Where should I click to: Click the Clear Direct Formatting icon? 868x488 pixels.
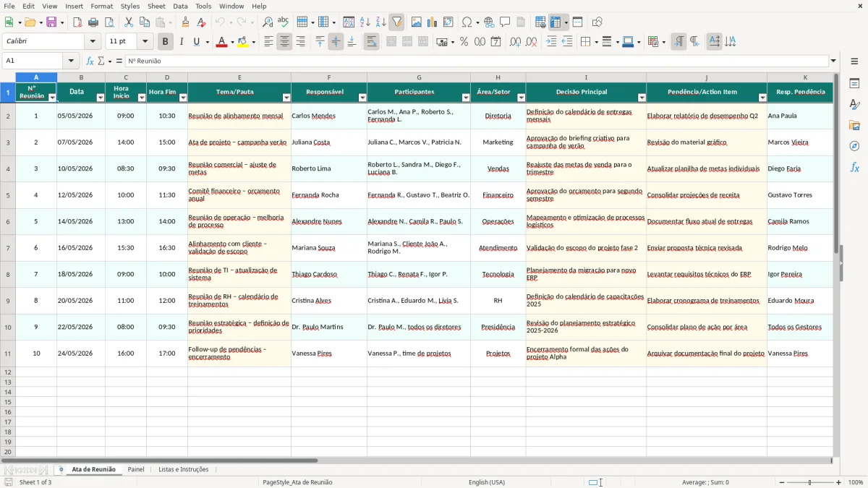(200, 22)
